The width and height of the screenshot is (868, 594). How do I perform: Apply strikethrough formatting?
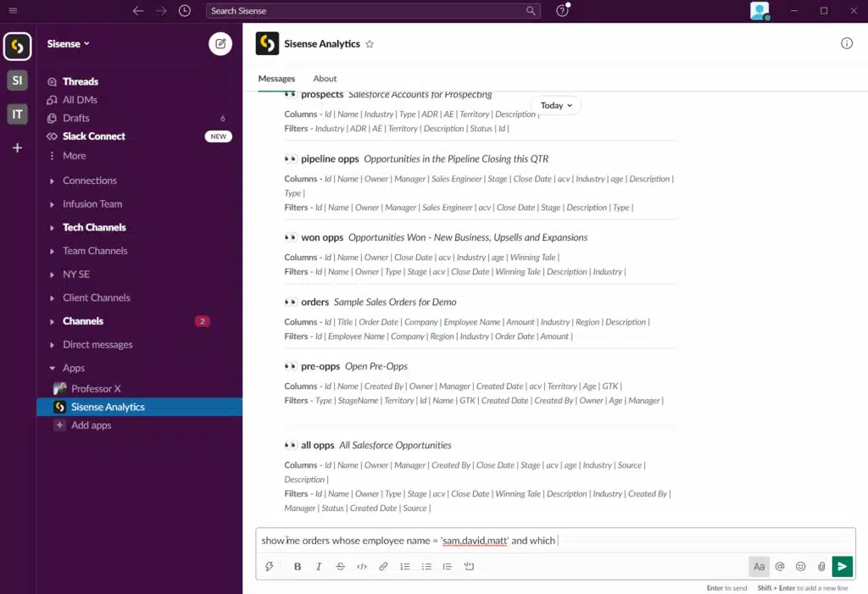(340, 566)
